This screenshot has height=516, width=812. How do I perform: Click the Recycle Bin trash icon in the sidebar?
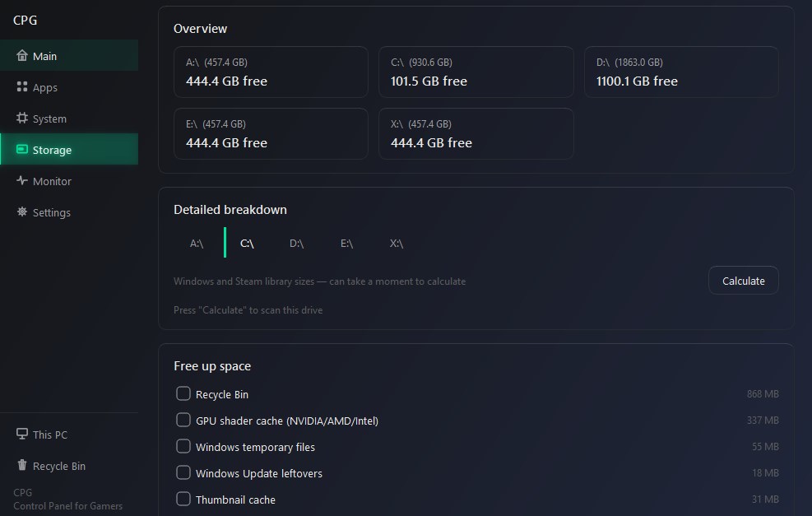pos(21,465)
